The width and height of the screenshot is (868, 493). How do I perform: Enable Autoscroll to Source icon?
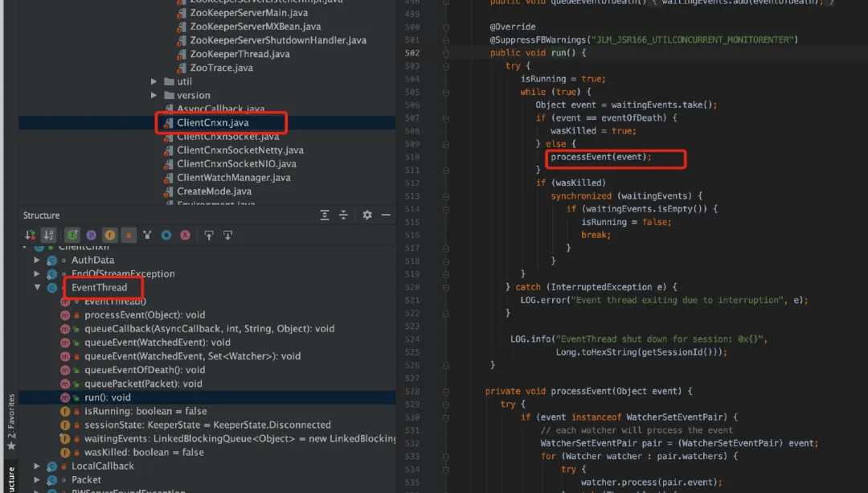click(x=209, y=236)
